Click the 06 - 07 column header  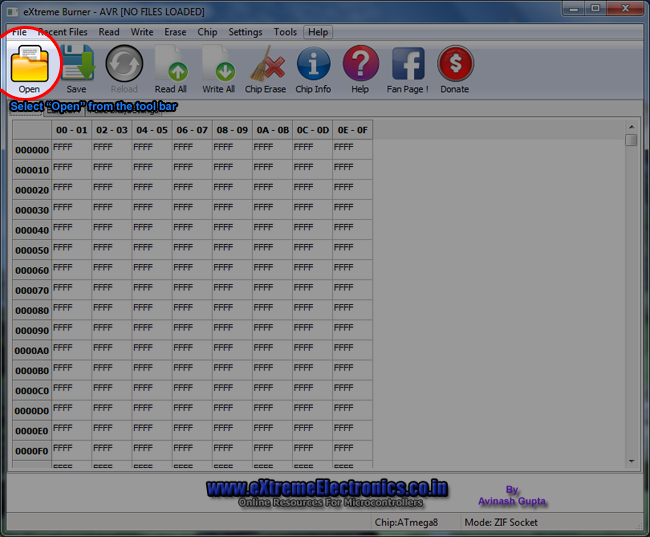pos(192,130)
